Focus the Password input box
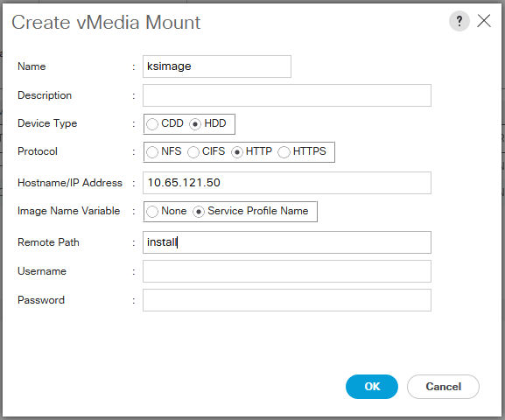505x420 pixels. [287, 300]
